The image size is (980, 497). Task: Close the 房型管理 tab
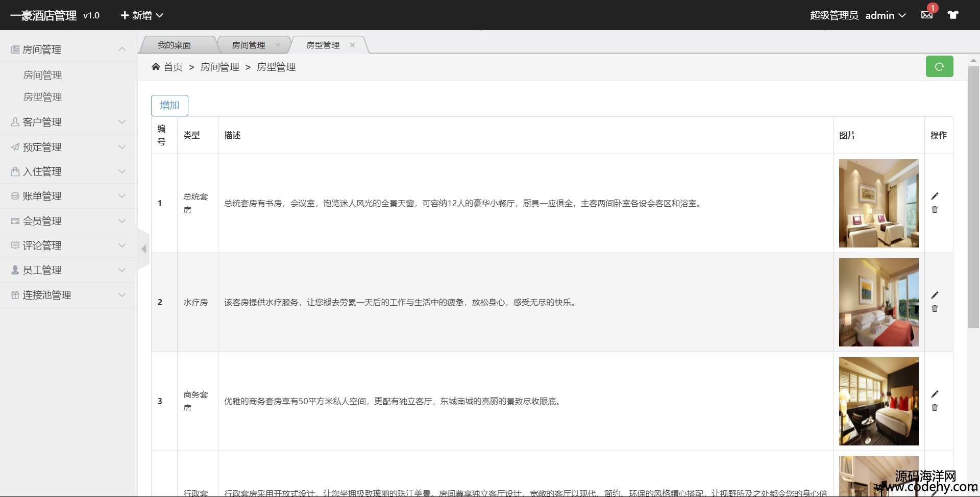[352, 45]
